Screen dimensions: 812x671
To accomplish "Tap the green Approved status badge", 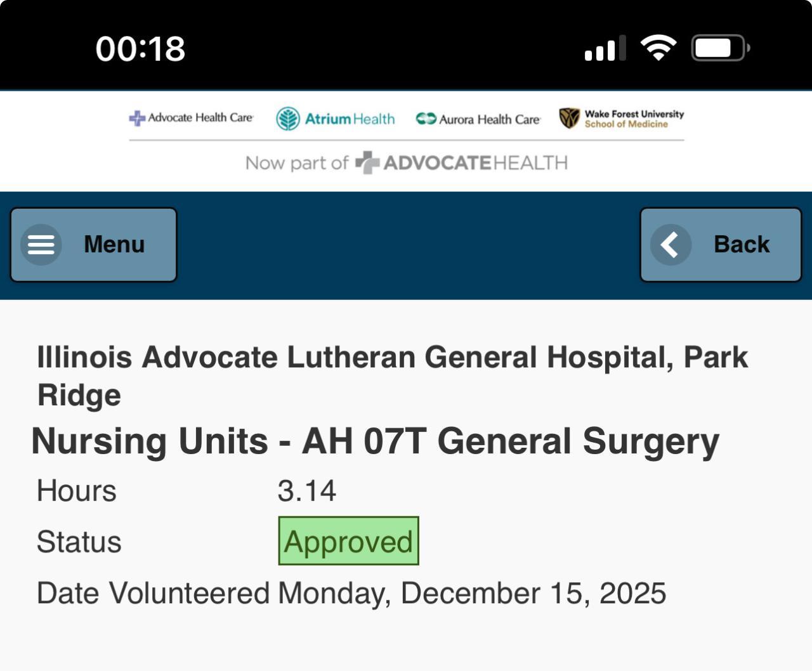I will [x=348, y=541].
